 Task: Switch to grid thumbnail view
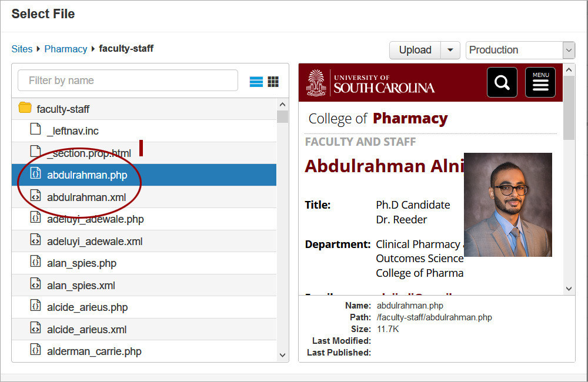pos(273,82)
